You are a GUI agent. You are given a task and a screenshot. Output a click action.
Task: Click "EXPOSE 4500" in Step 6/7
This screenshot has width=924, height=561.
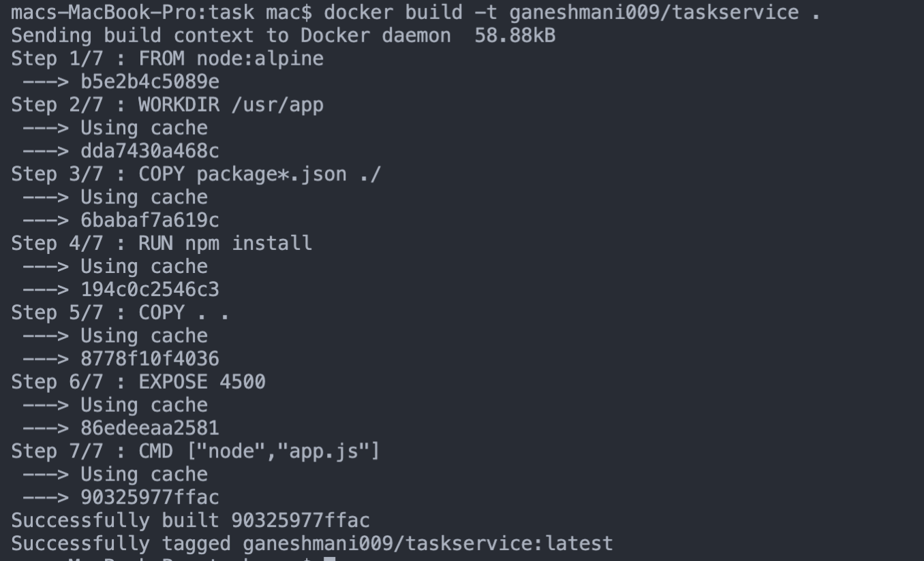[x=202, y=382]
